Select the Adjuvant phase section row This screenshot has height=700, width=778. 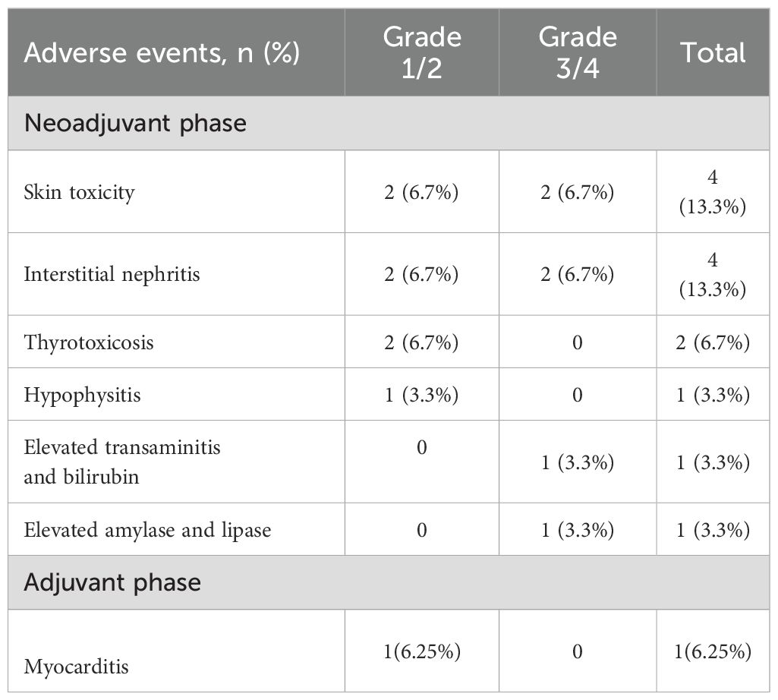click(389, 582)
